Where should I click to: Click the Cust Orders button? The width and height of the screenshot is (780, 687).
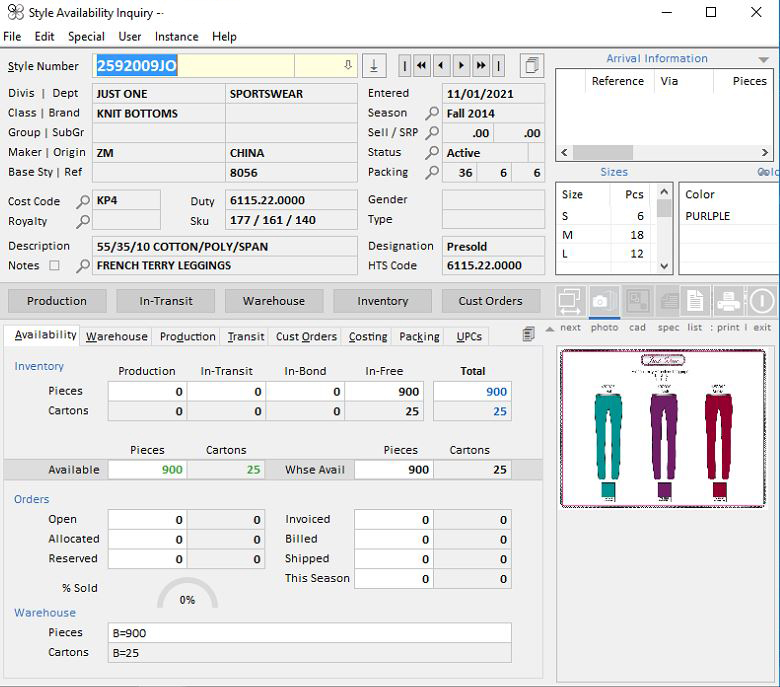click(x=490, y=301)
